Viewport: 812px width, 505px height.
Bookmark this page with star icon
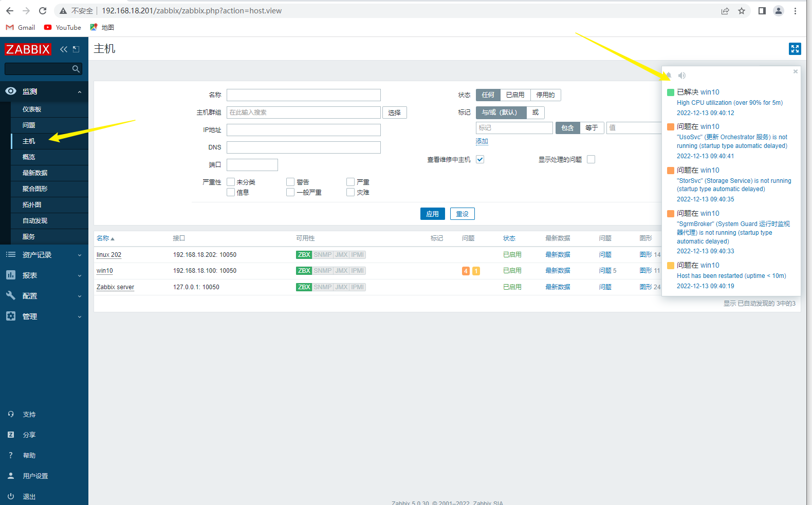[x=742, y=11]
